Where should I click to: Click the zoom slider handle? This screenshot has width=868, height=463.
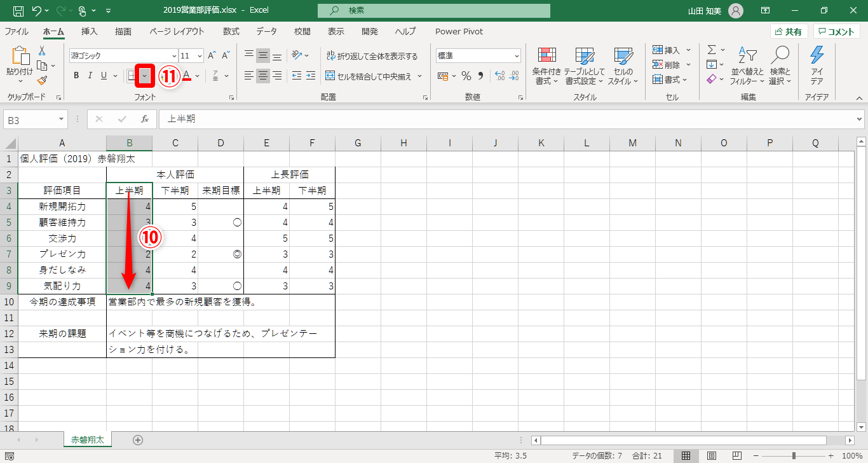pos(794,455)
